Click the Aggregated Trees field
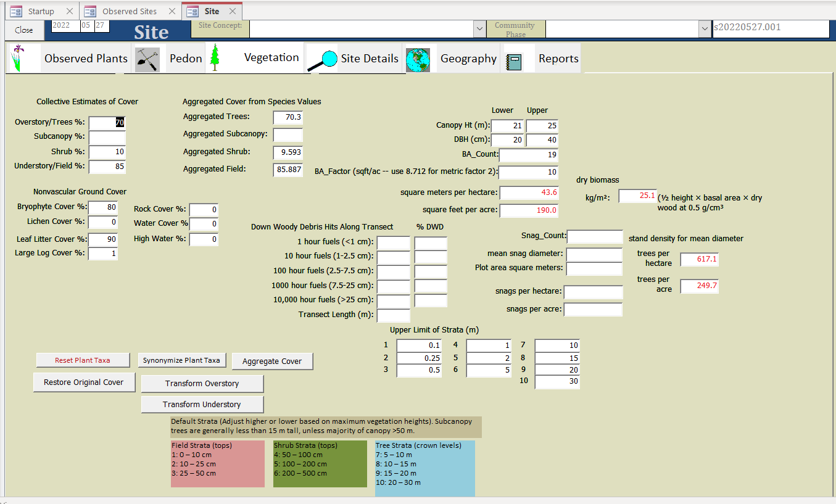836x504 pixels. tap(288, 117)
